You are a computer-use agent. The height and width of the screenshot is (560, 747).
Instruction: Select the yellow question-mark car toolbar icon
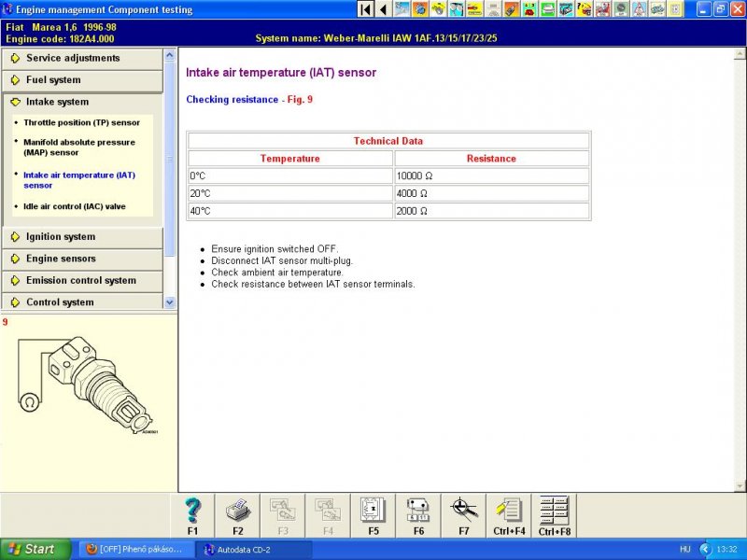coord(585,9)
